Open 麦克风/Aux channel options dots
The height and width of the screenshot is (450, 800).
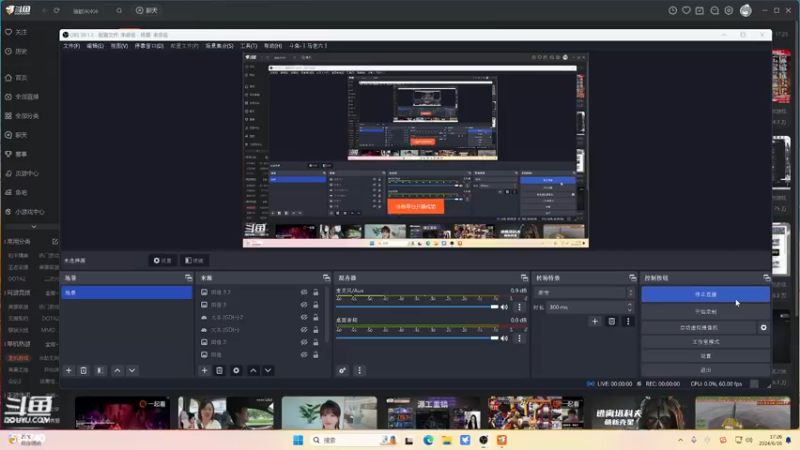click(x=519, y=307)
